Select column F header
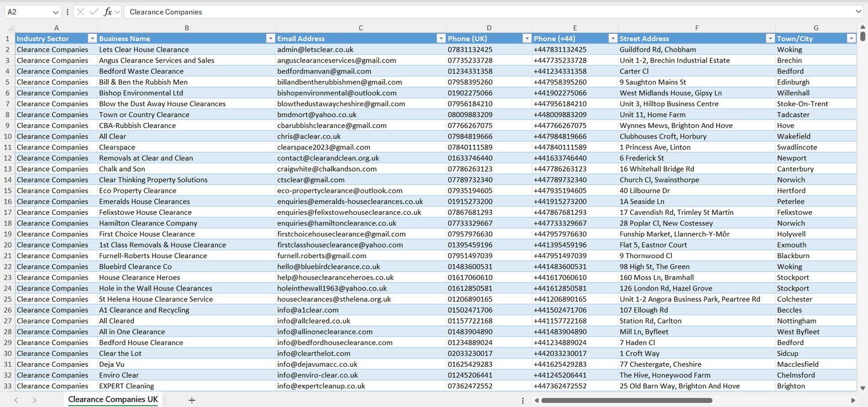This screenshot has height=407, width=868. coord(697,28)
